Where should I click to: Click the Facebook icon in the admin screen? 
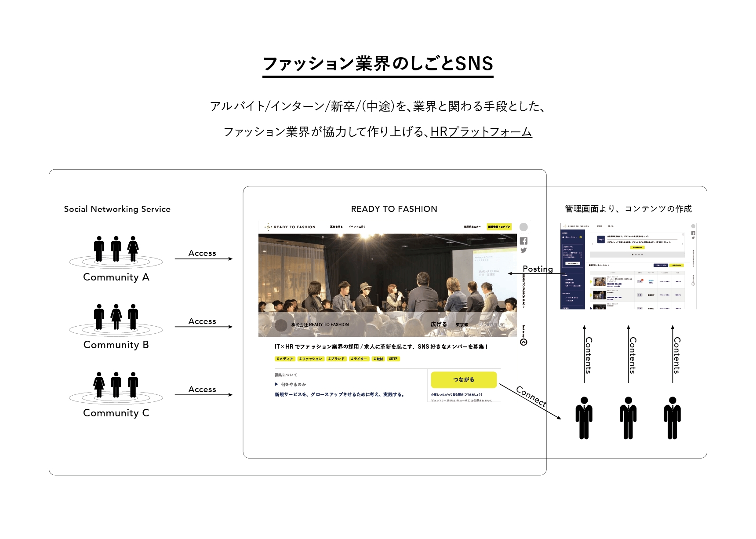tap(693, 233)
